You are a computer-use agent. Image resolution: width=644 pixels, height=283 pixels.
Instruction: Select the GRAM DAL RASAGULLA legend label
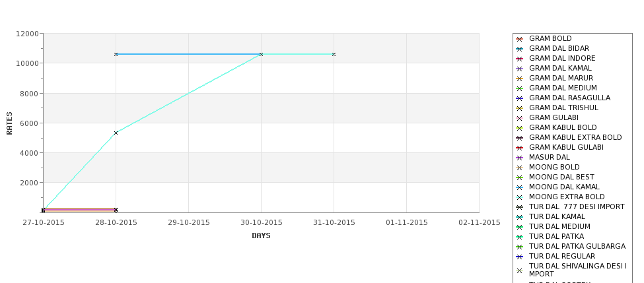[569, 98]
